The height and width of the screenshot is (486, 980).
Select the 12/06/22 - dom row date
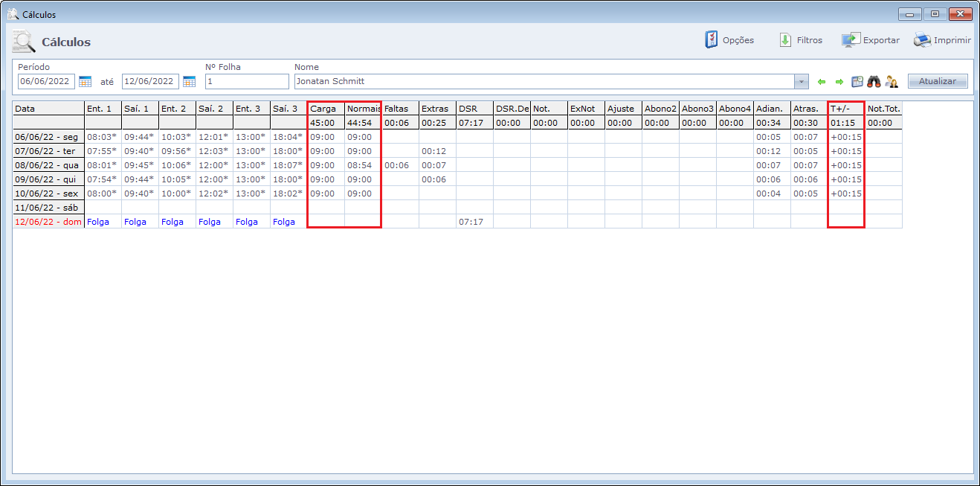pos(48,222)
